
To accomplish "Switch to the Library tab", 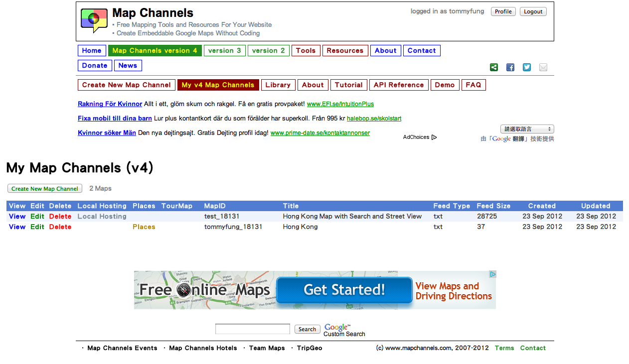I will (x=278, y=85).
